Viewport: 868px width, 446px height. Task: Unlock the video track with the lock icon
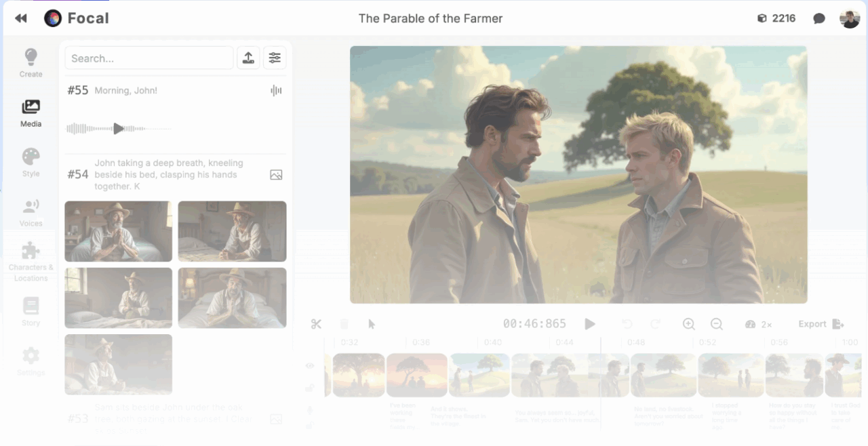(x=310, y=388)
